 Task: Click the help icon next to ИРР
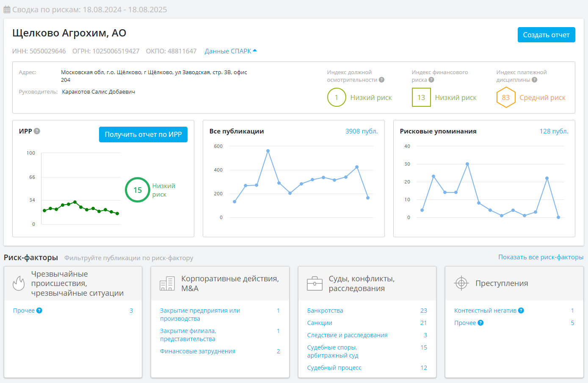(x=37, y=131)
